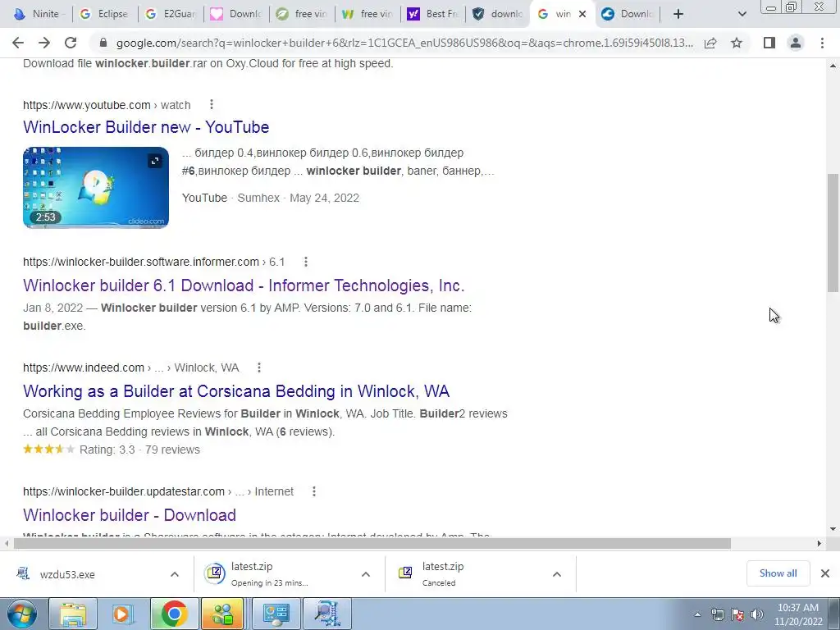Switch to the Best Free Yahoo tab

433,14
